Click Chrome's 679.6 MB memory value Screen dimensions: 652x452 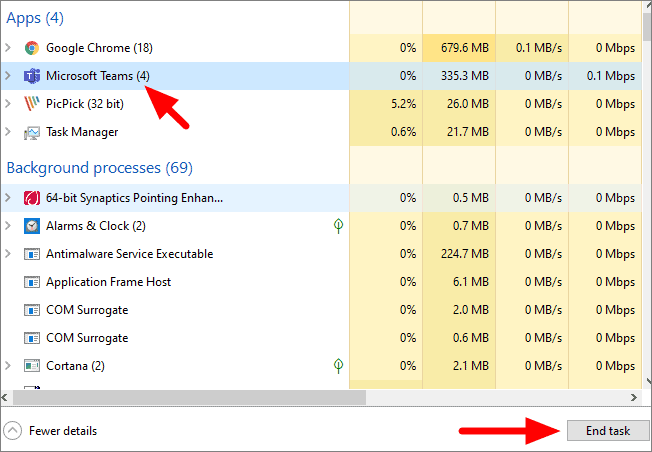[x=464, y=48]
